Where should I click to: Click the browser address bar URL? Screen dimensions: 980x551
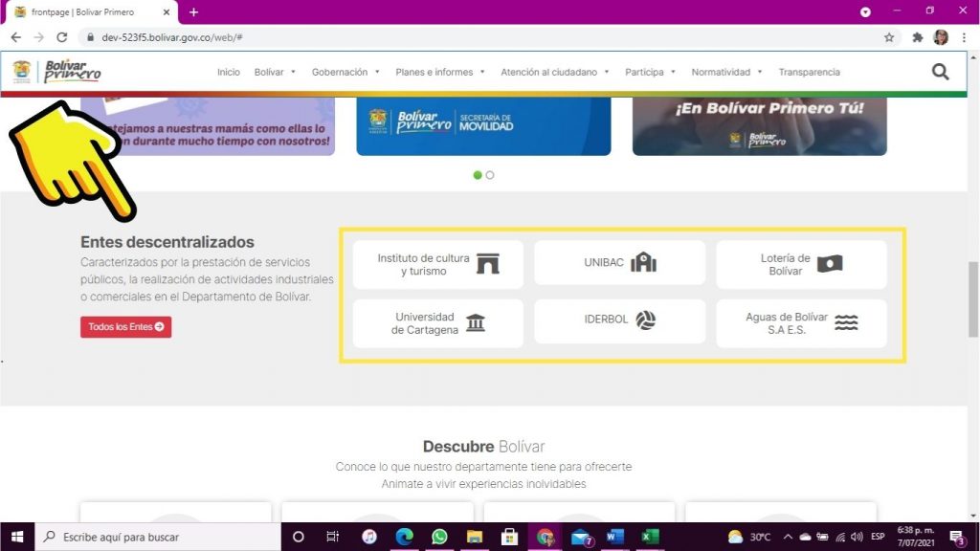pos(172,37)
